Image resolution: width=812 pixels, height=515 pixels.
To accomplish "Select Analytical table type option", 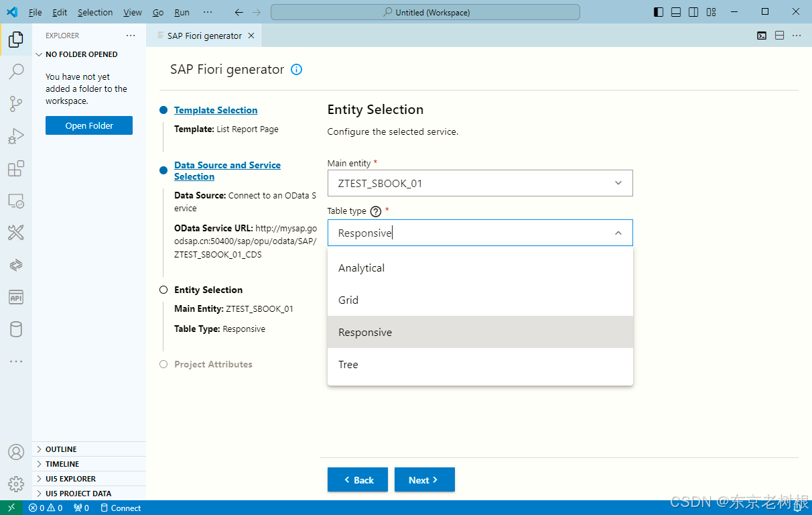I will 480,268.
